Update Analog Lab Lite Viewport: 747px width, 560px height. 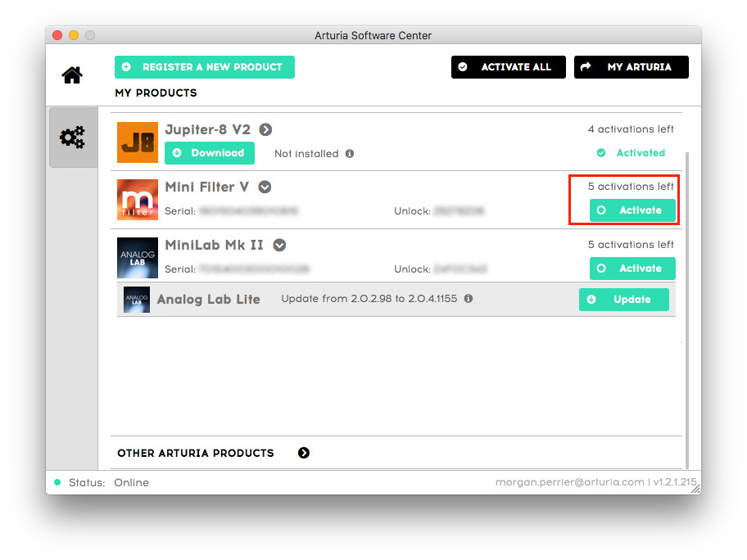[x=624, y=300]
